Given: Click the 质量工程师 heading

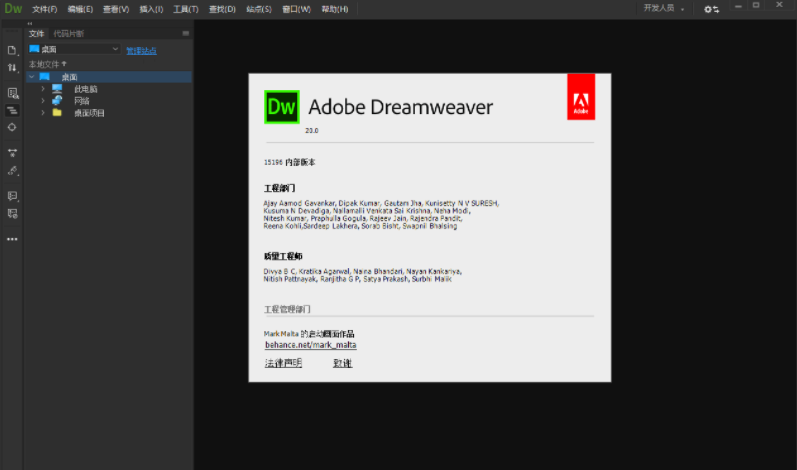Looking at the screenshot, I should pos(283,256).
